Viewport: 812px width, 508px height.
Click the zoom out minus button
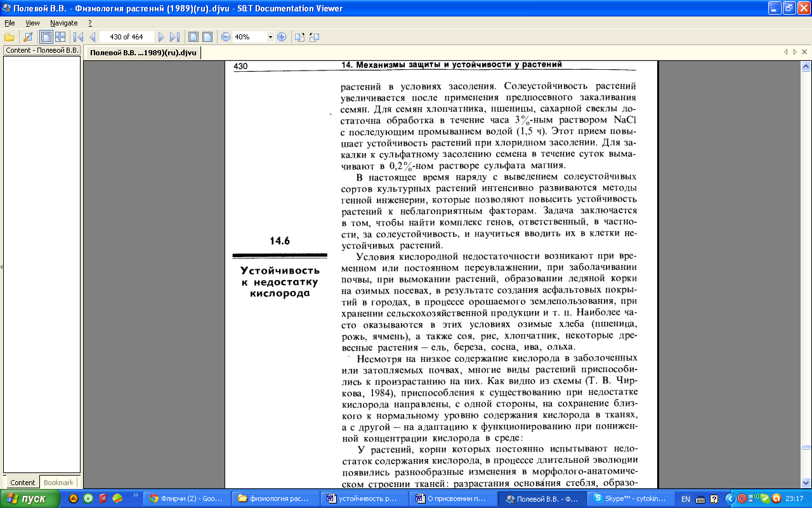226,37
